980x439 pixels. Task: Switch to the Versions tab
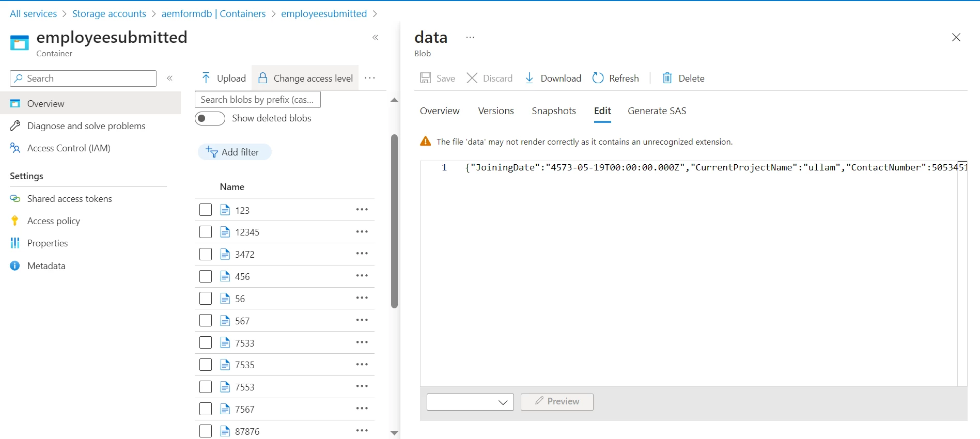coord(496,111)
